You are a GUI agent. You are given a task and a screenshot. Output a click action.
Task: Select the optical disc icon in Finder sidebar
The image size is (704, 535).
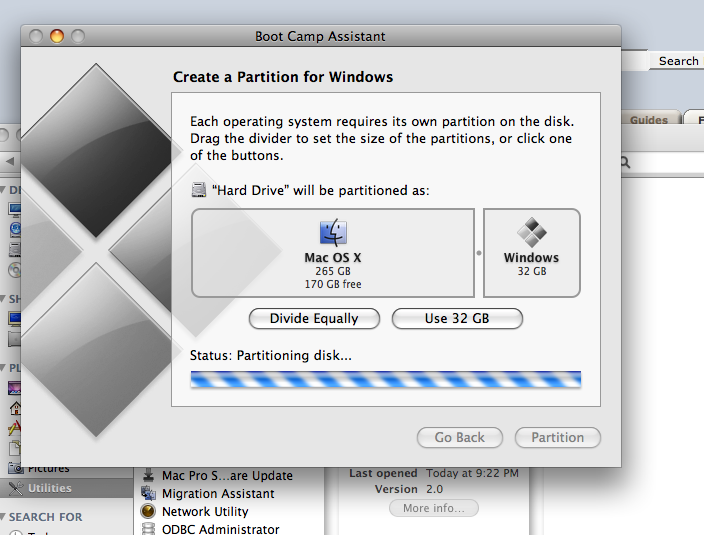point(15,270)
